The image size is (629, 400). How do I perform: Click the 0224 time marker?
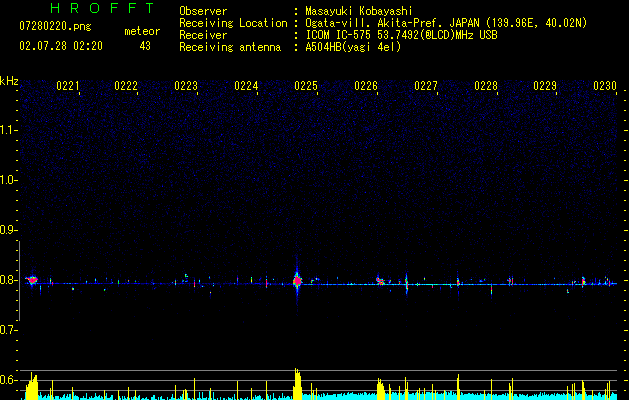click(246, 86)
